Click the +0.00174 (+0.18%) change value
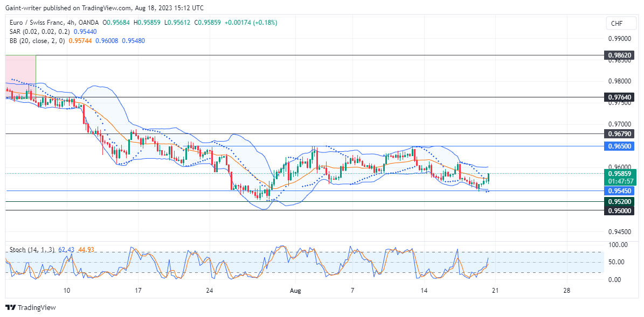The width and height of the screenshot is (644, 317). (x=251, y=23)
